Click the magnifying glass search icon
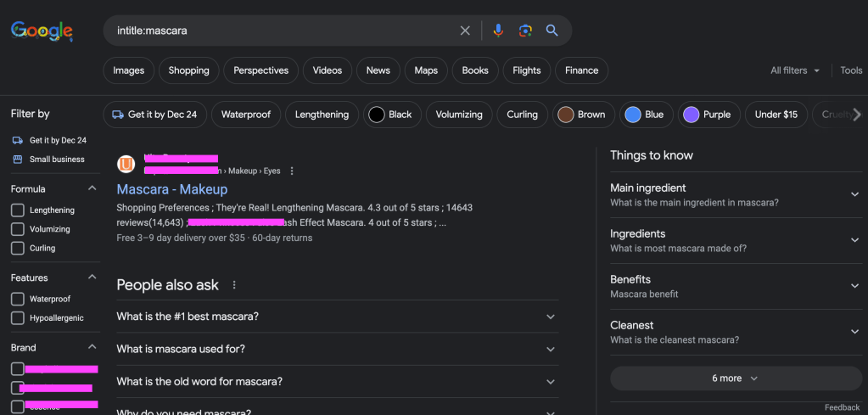This screenshot has height=415, width=868. point(552,31)
